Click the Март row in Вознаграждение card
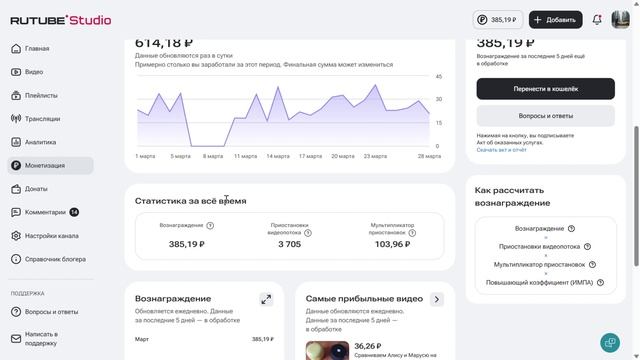The image size is (640, 360). coord(204,339)
